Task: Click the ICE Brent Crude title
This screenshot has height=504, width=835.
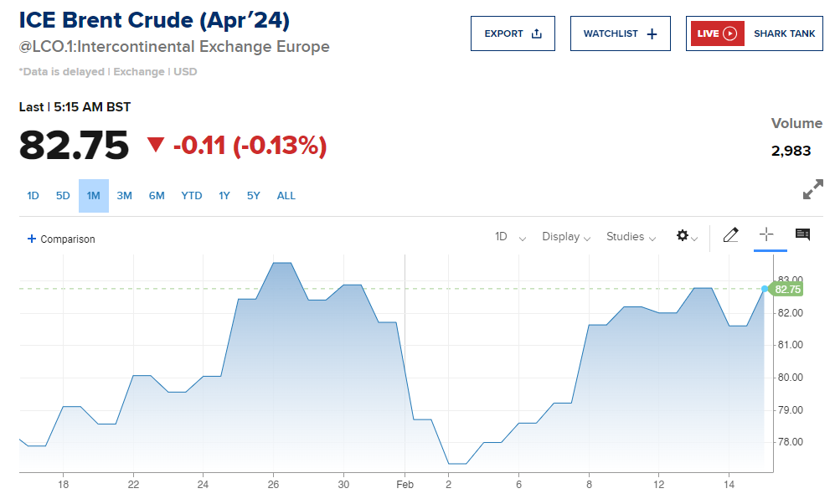Action: coord(155,20)
